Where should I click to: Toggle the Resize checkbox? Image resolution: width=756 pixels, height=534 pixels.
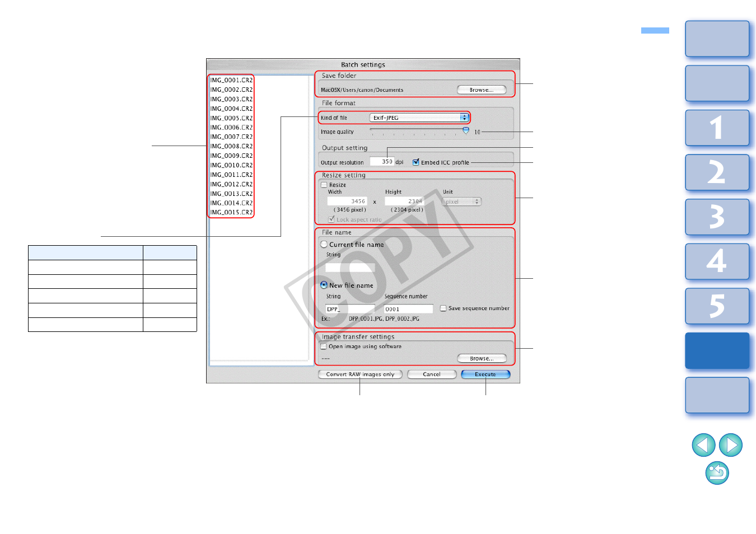click(324, 185)
